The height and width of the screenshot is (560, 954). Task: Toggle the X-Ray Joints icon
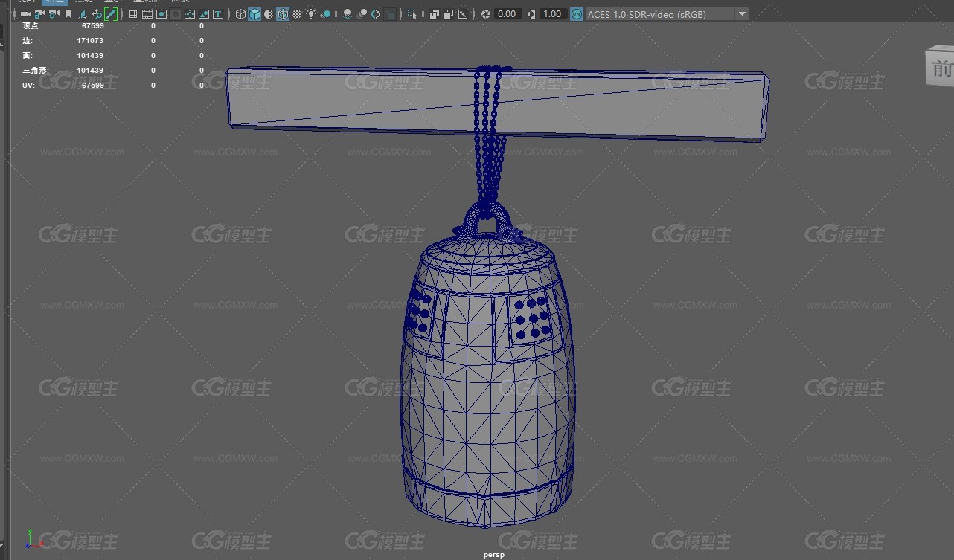click(x=463, y=14)
